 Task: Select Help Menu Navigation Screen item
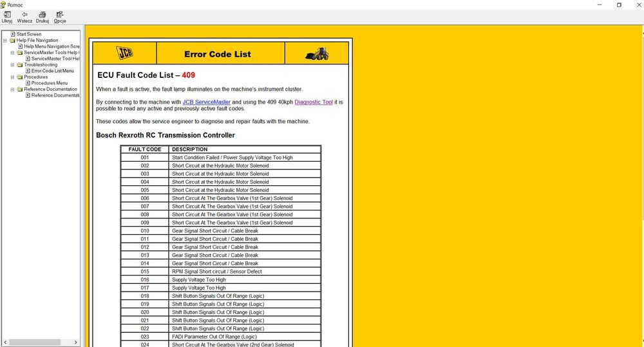click(x=52, y=46)
